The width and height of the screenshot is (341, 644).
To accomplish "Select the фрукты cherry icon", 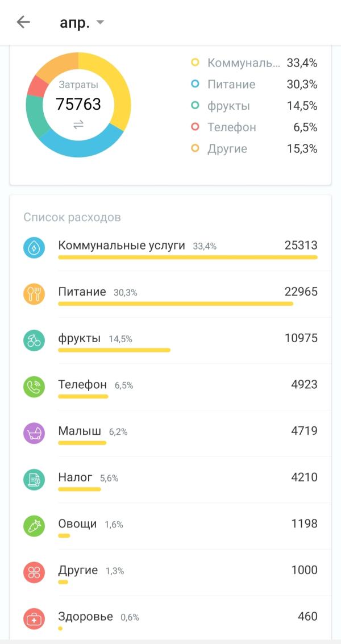I will click(x=34, y=340).
